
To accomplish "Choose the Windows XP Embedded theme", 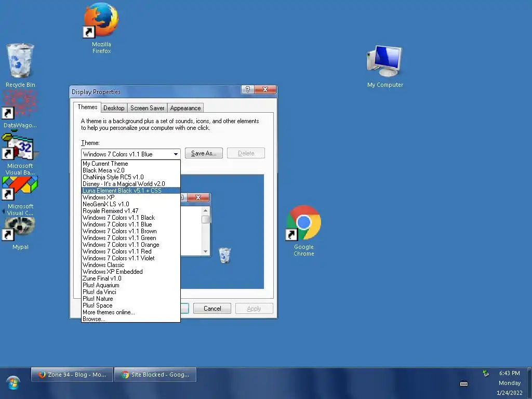I will tap(130, 272).
